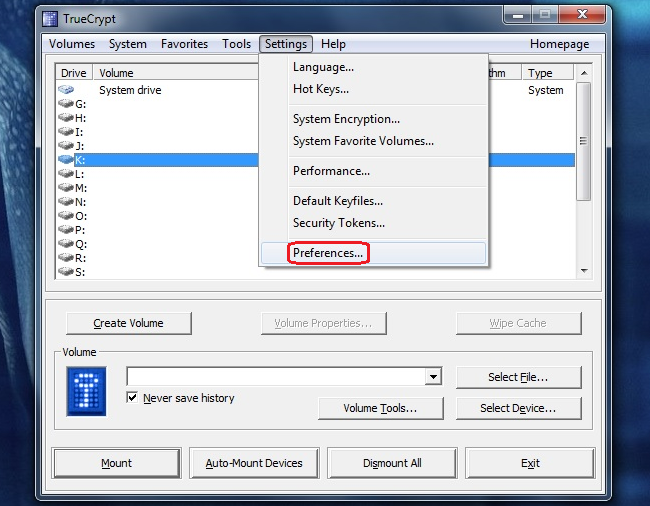Sort by the Volume column header

176,73
